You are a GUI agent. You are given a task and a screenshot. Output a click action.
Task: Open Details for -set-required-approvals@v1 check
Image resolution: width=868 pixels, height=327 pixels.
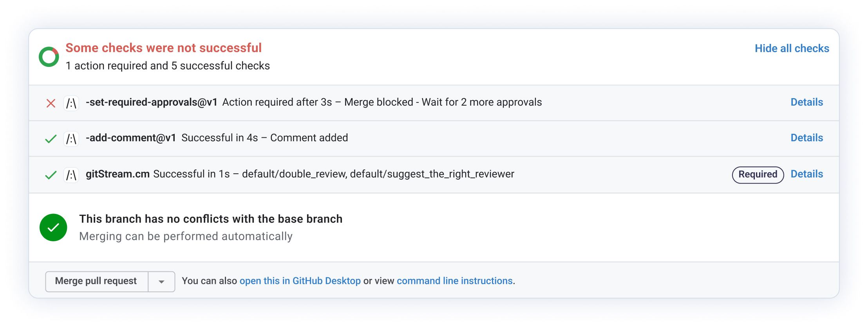tap(807, 102)
